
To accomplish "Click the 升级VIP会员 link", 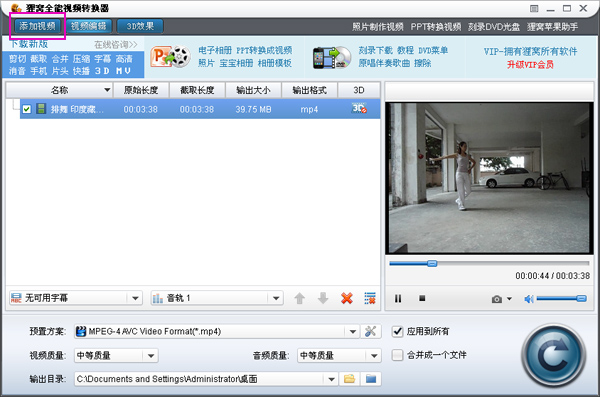I will pyautogui.click(x=530, y=64).
